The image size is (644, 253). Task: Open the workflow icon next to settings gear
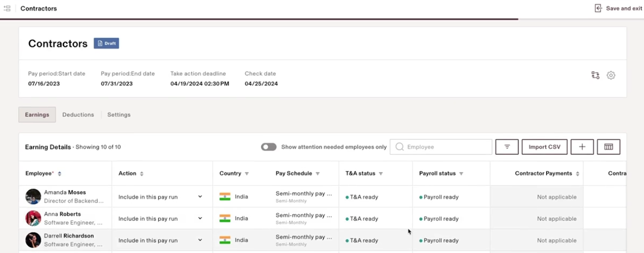point(595,75)
